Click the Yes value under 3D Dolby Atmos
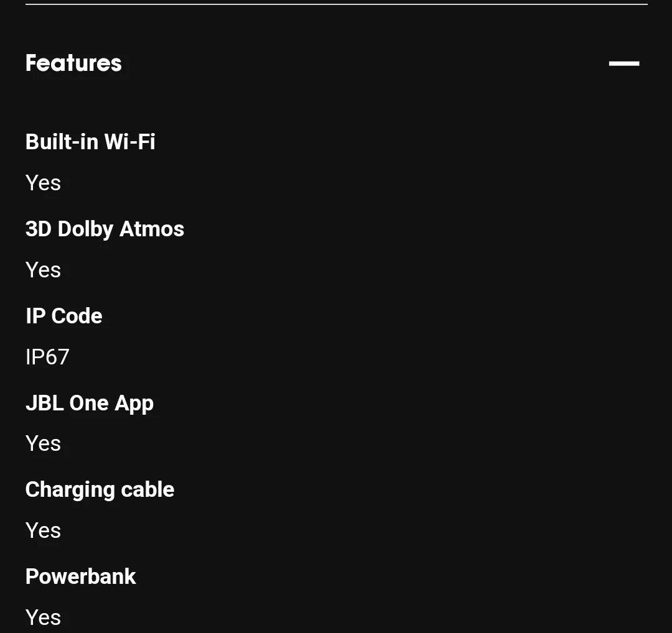Screen dimensions: 672x633 pyautogui.click(x=44, y=270)
